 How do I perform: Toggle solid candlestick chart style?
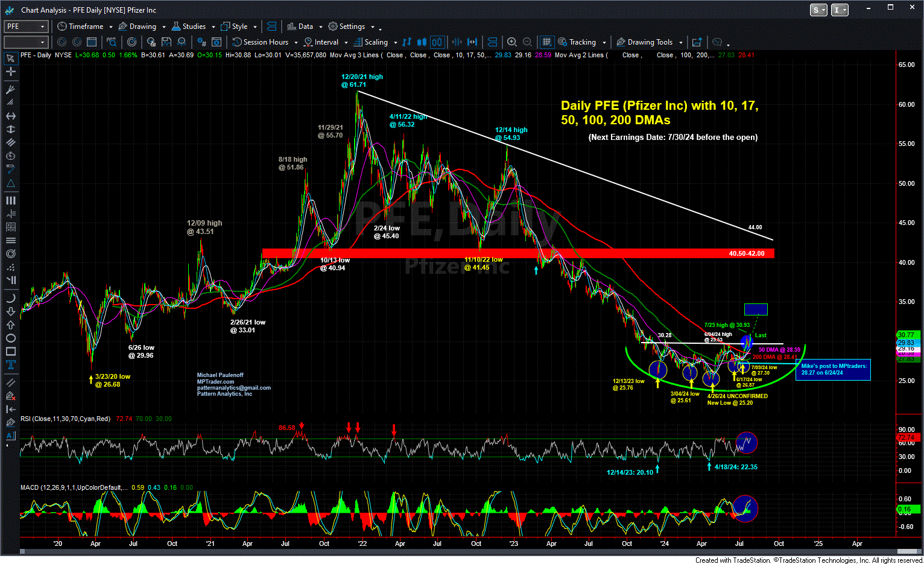click(x=422, y=42)
